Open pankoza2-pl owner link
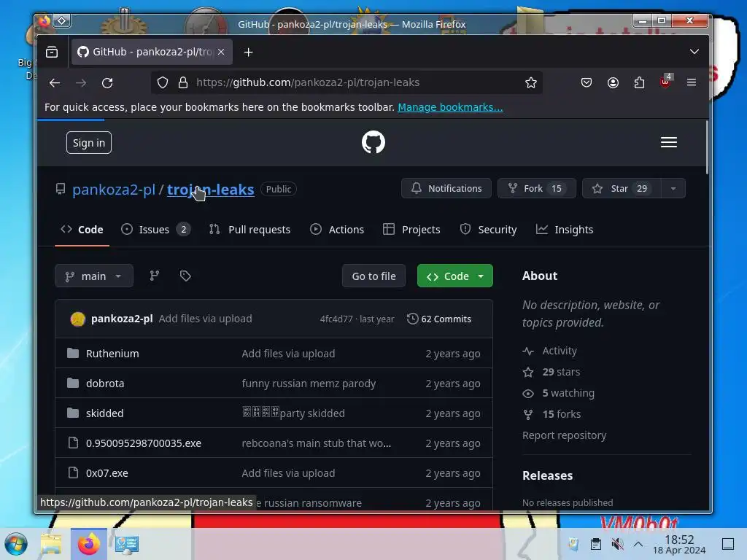747x560 pixels. (114, 190)
